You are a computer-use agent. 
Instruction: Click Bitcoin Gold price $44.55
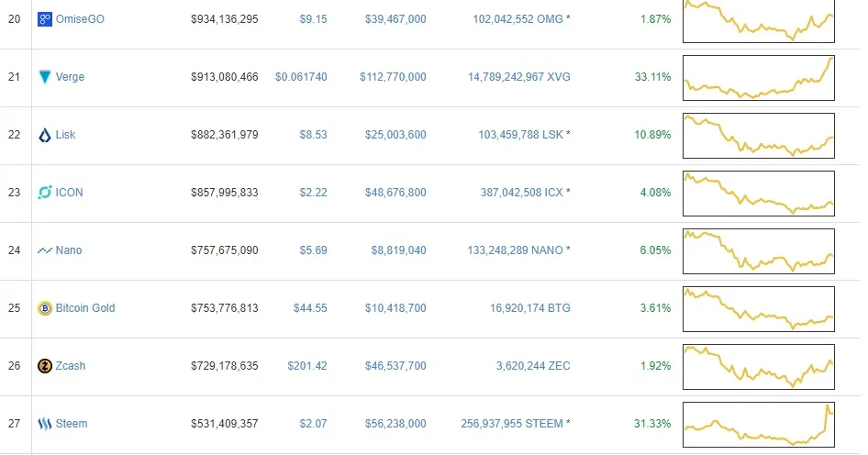point(310,307)
